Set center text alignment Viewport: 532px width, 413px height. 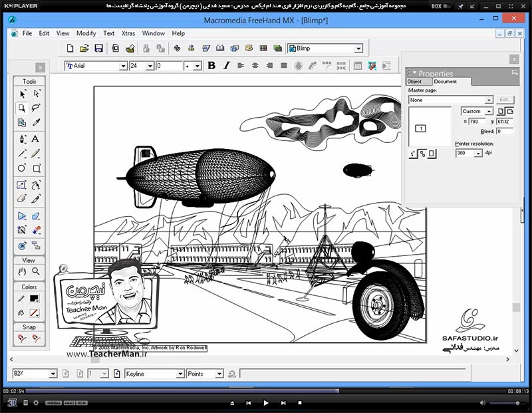pos(255,65)
